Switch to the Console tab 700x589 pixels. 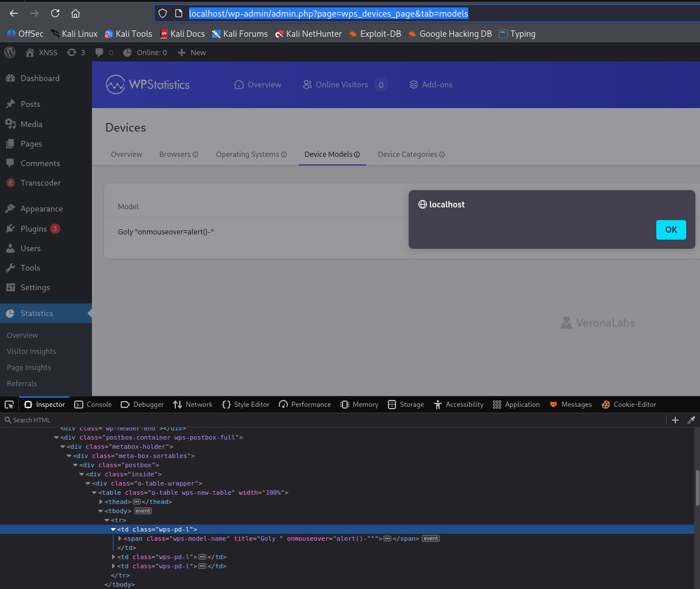click(x=93, y=405)
